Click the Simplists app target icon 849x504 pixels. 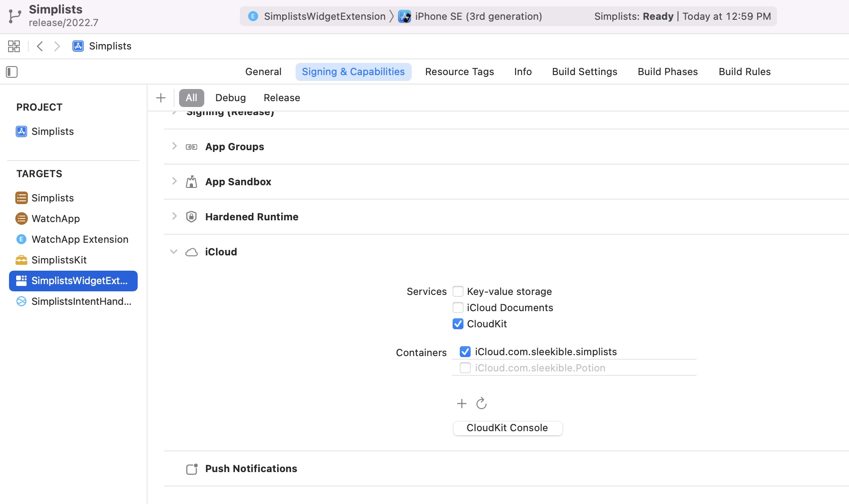click(22, 198)
